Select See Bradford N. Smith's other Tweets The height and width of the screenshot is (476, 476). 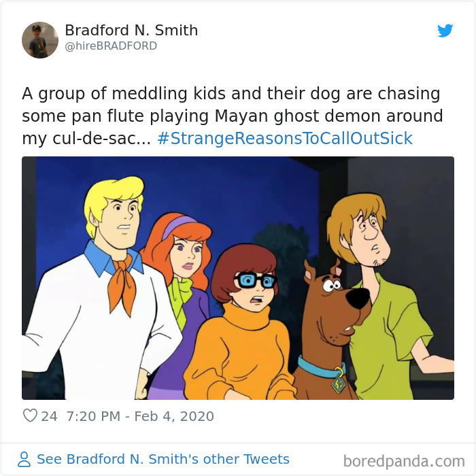pyautogui.click(x=163, y=459)
